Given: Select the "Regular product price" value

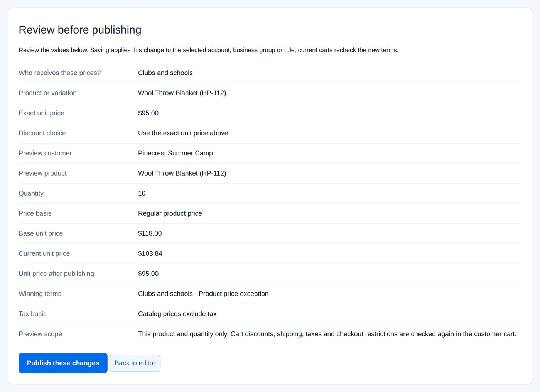Looking at the screenshot, I should 170,213.
